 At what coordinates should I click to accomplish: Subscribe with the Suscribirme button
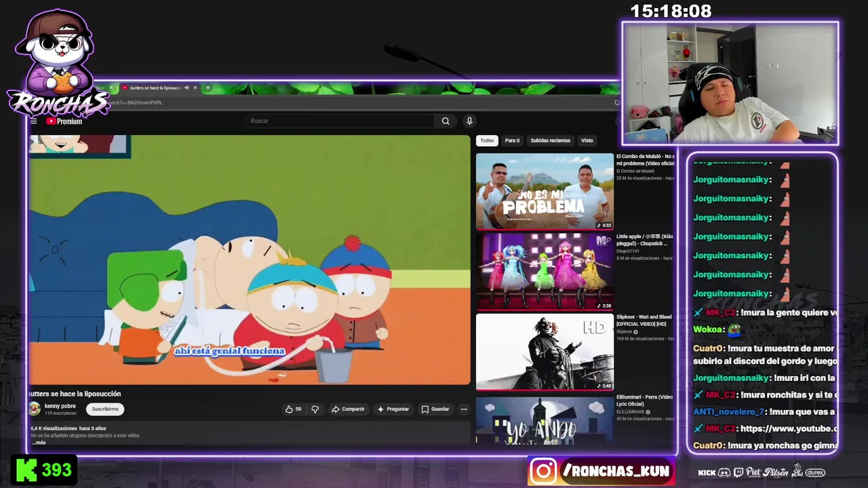pos(105,409)
